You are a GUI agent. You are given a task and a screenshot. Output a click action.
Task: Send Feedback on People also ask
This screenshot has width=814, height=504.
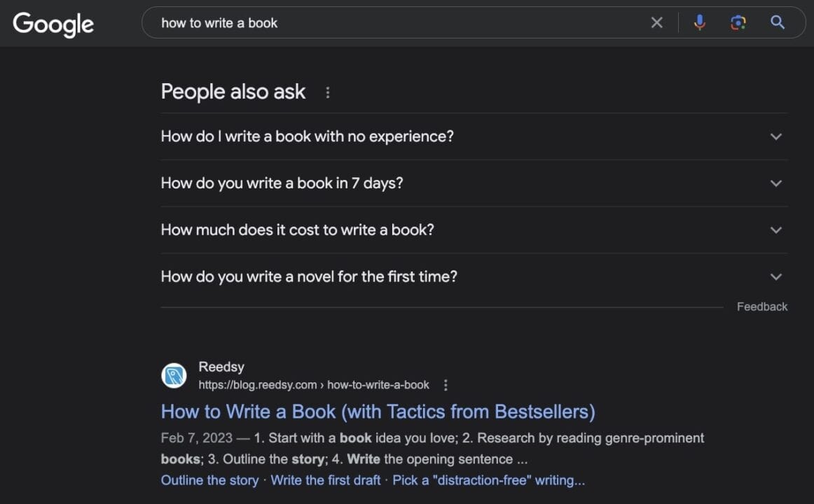[x=761, y=306]
